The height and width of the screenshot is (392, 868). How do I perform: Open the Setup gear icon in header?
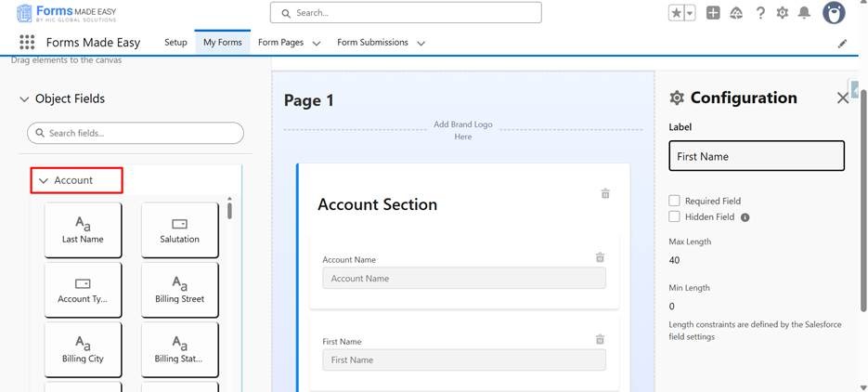pos(783,12)
